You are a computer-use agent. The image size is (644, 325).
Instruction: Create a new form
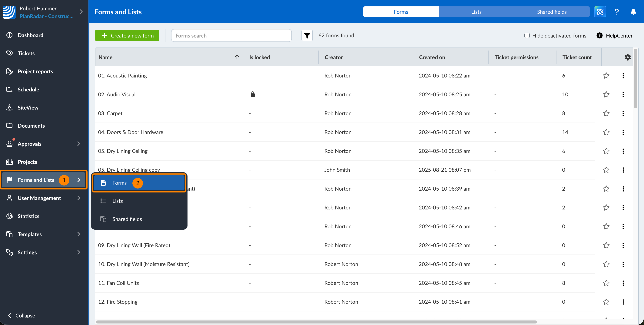click(x=127, y=35)
